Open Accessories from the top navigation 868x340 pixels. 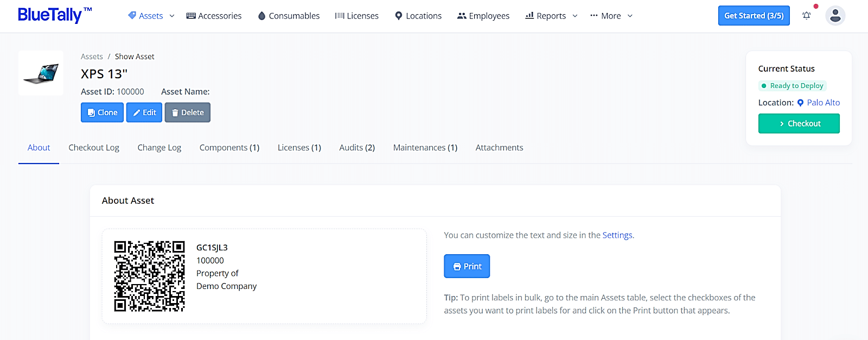214,16
